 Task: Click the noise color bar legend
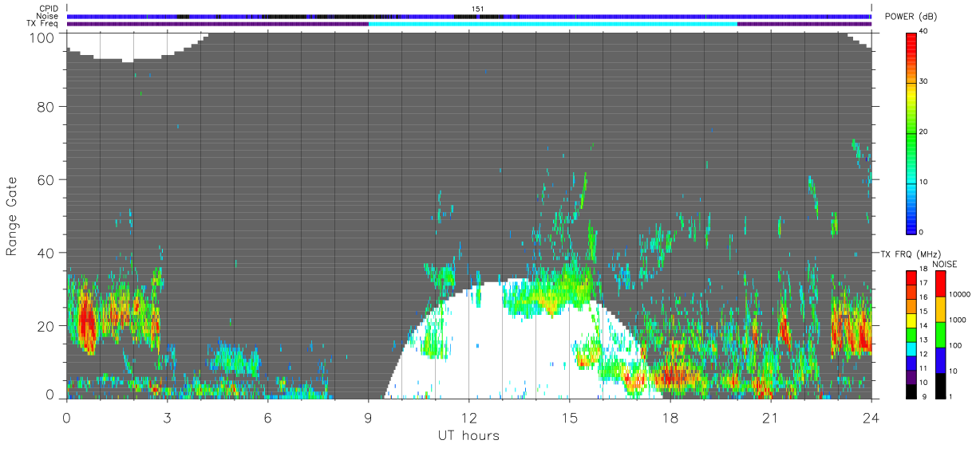[x=940, y=334]
